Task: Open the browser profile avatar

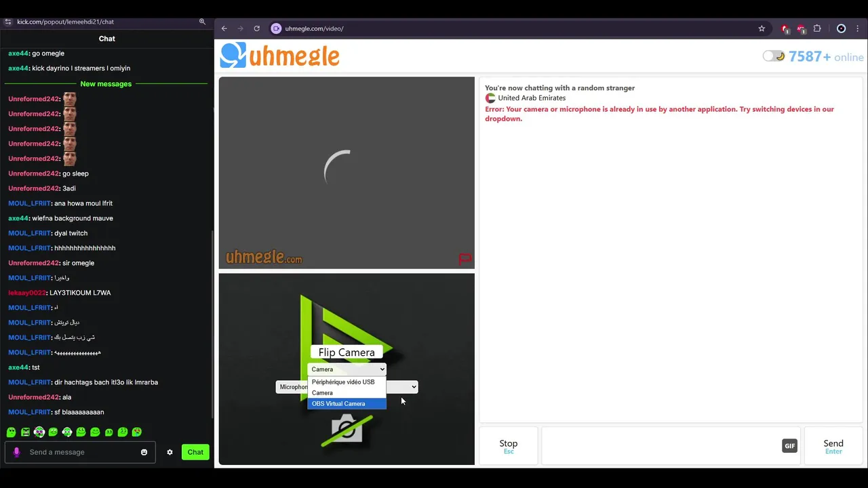Action: coord(842,28)
